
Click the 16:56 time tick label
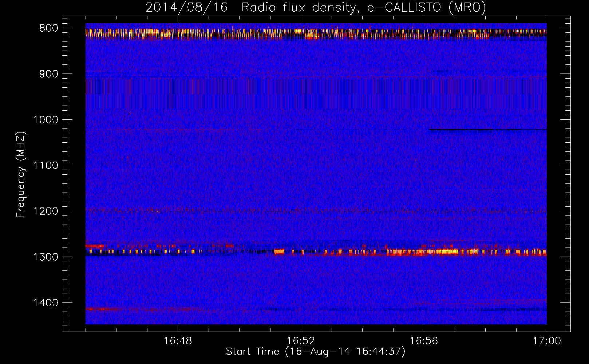pos(424,341)
